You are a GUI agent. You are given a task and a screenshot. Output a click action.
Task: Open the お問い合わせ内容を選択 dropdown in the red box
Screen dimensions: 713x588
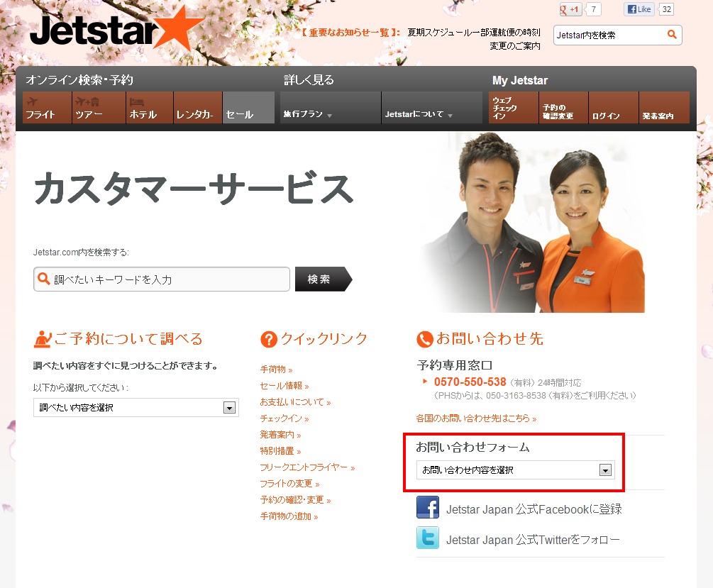coord(604,470)
